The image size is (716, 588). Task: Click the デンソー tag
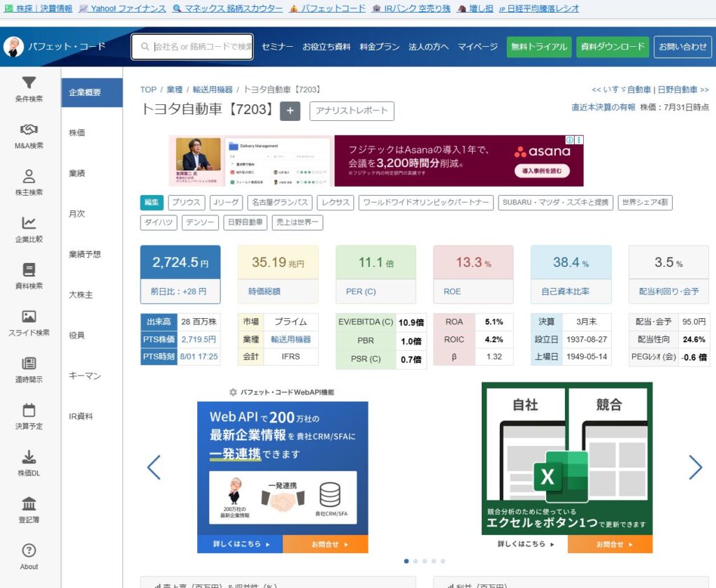click(x=200, y=222)
